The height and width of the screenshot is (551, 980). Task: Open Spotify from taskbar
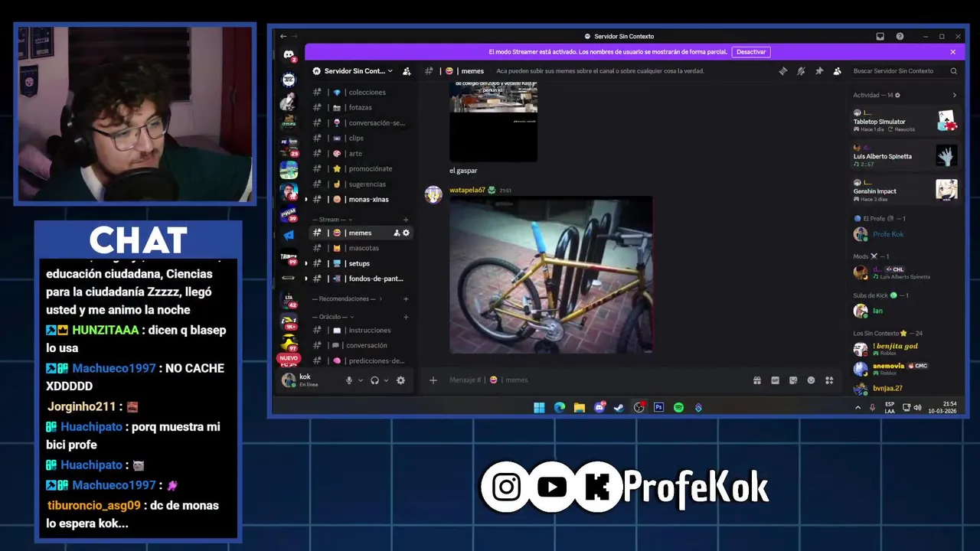click(678, 408)
